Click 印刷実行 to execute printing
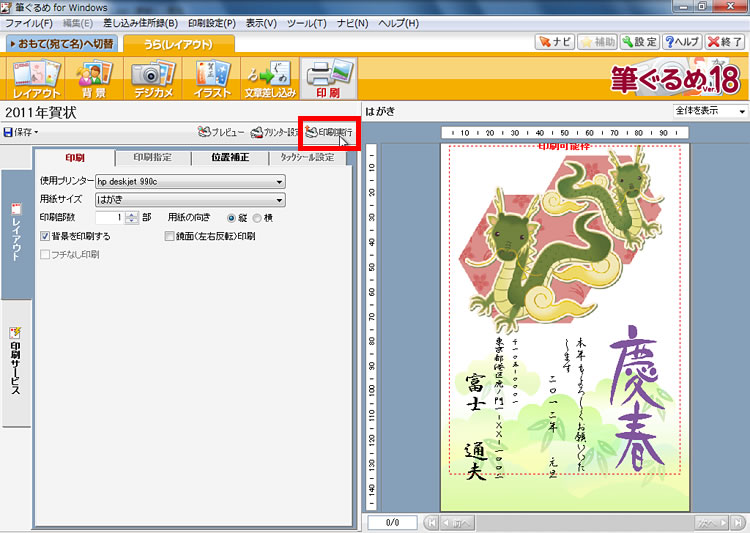 [x=329, y=132]
